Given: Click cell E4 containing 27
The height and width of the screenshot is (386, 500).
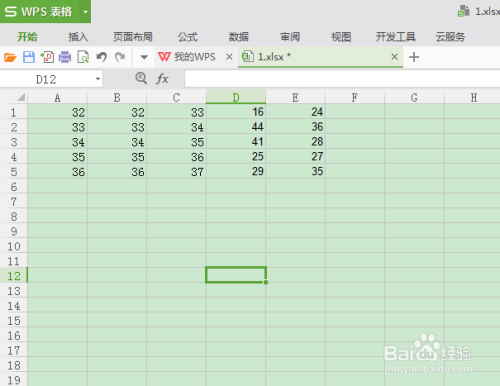Looking at the screenshot, I should click(295, 157).
